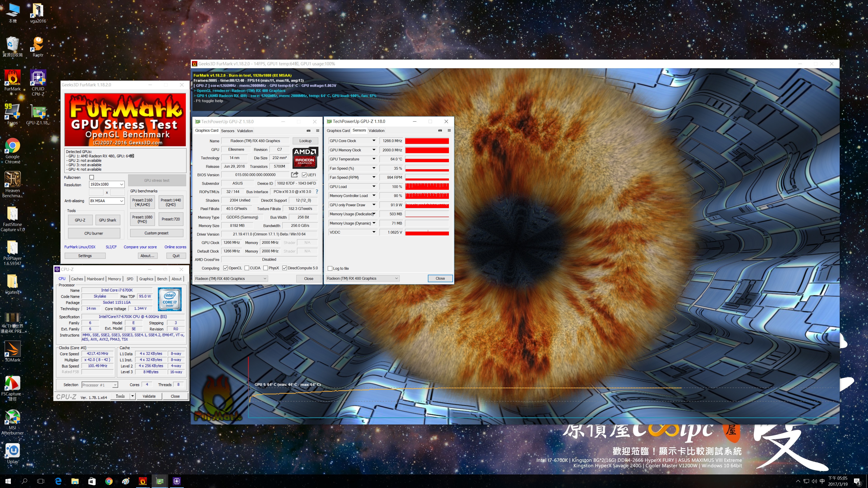Expand the GPU Load sensor dropdown
Screen dimensions: 868x488
pos(374,187)
